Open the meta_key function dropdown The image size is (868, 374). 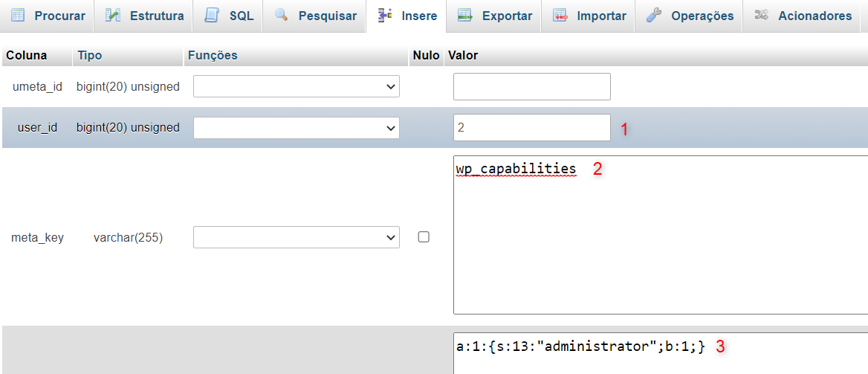click(x=297, y=238)
